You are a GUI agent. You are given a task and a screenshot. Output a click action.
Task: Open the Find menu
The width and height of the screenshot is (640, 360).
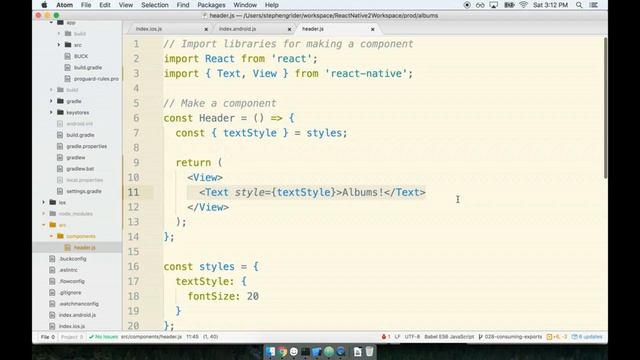pos(183,5)
